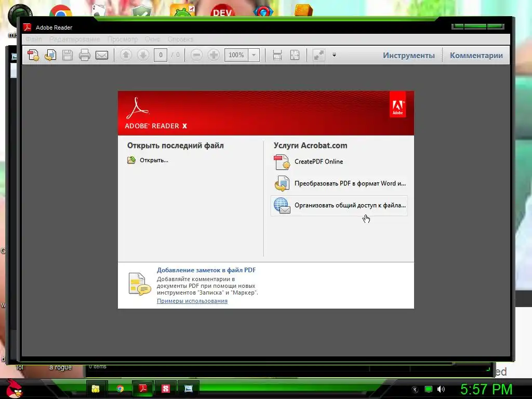The width and height of the screenshot is (532, 399).
Task: Click the Create PDF Online toolbar icon
Action: [33, 55]
